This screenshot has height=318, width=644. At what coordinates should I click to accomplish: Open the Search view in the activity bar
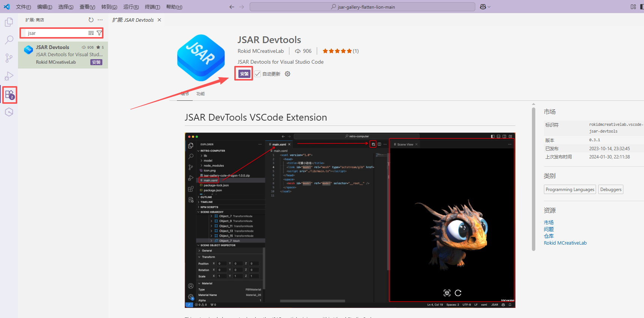(9, 40)
